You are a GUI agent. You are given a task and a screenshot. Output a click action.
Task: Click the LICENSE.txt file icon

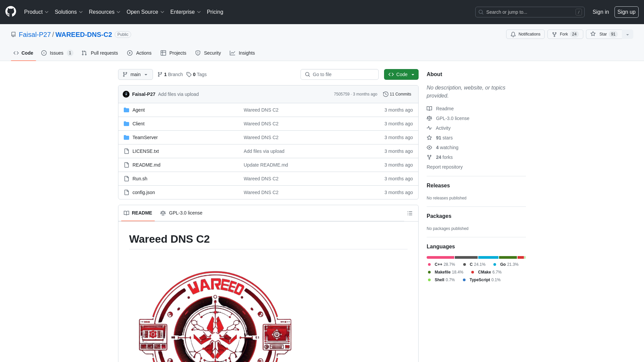(x=126, y=151)
